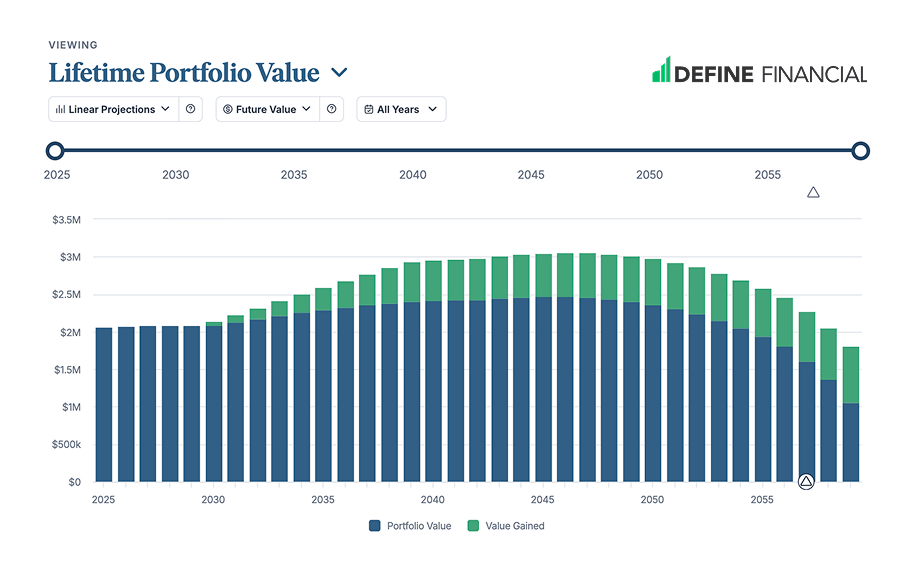
Task: Expand the Lifetime Portfolio Value view chevron
Action: coord(339,73)
